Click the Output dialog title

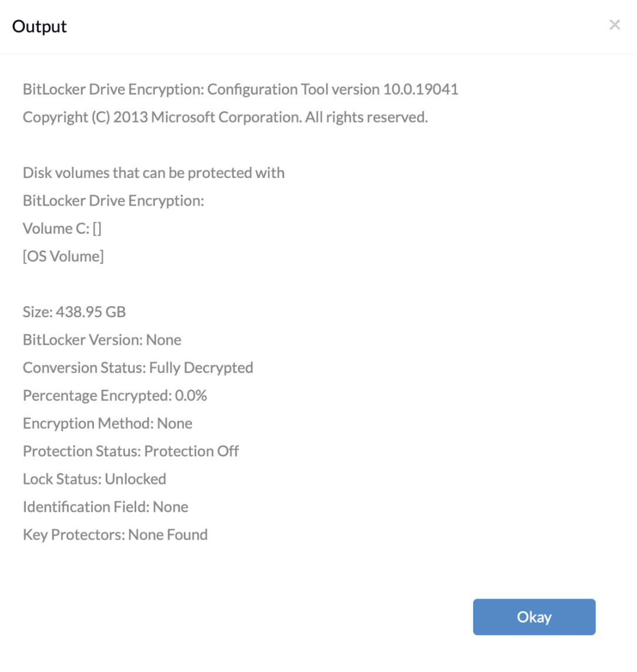39,26
